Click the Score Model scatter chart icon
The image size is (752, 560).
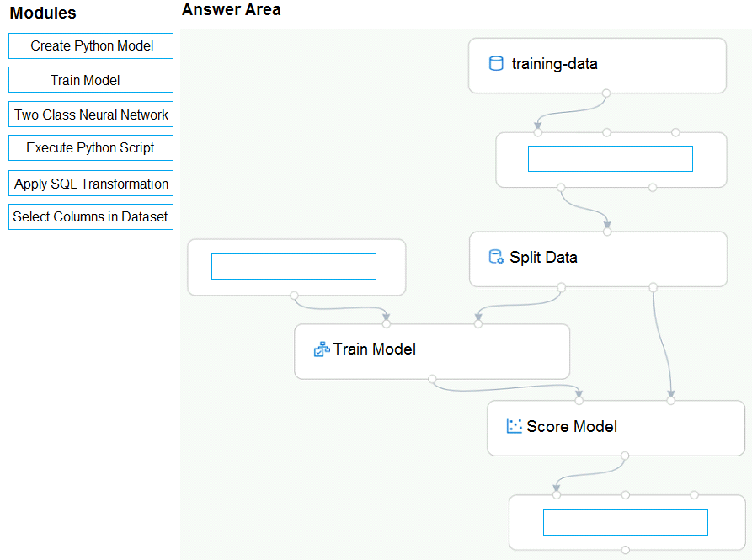tap(515, 426)
